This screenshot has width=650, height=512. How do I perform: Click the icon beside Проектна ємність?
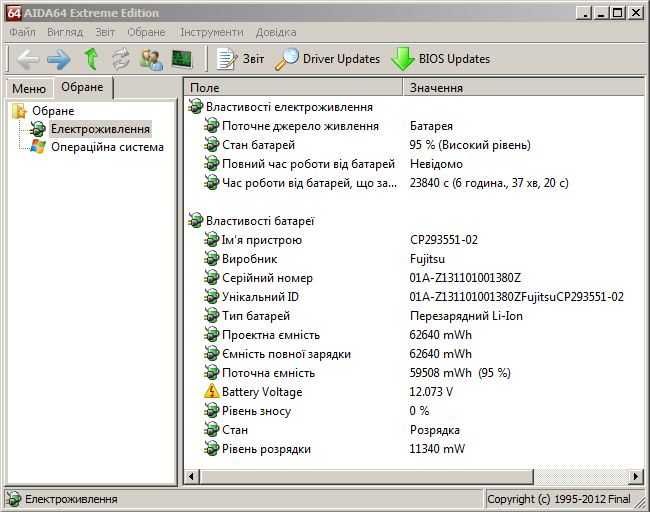click(211, 335)
